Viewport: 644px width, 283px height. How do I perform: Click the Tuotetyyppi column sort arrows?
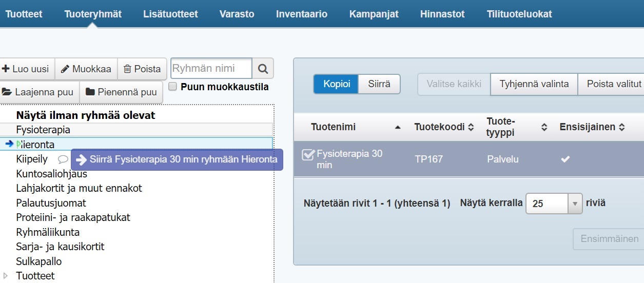pyautogui.click(x=544, y=127)
